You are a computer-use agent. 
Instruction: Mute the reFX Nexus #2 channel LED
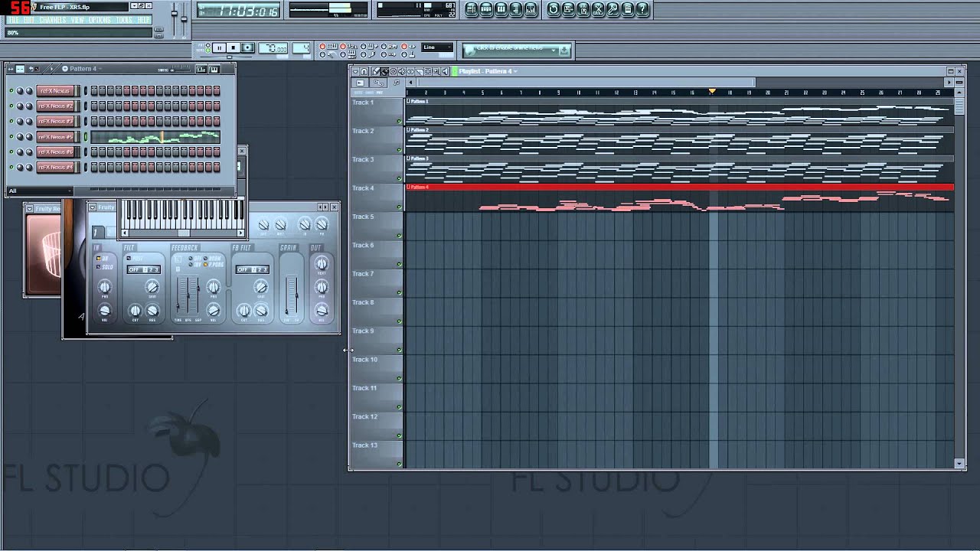pos(11,106)
